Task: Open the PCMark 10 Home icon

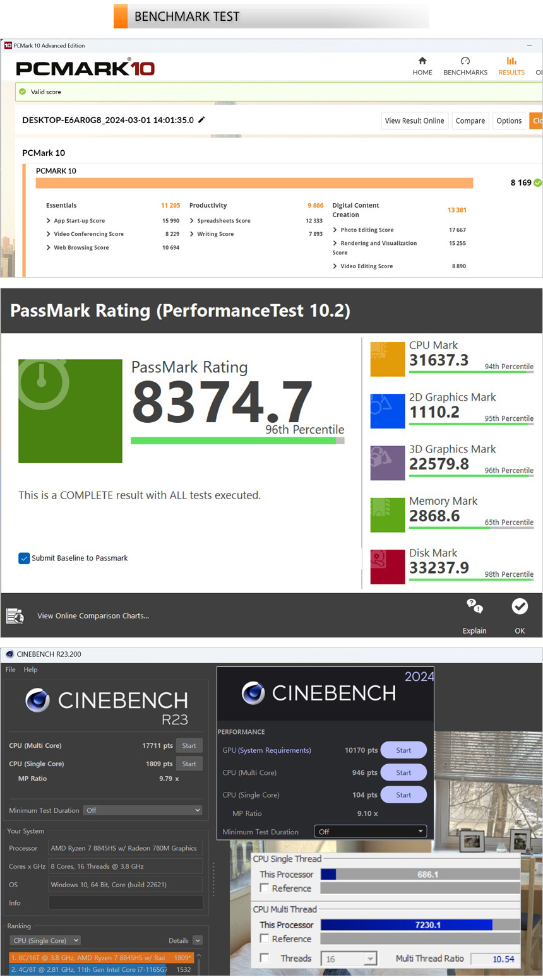Action: pyautogui.click(x=422, y=61)
